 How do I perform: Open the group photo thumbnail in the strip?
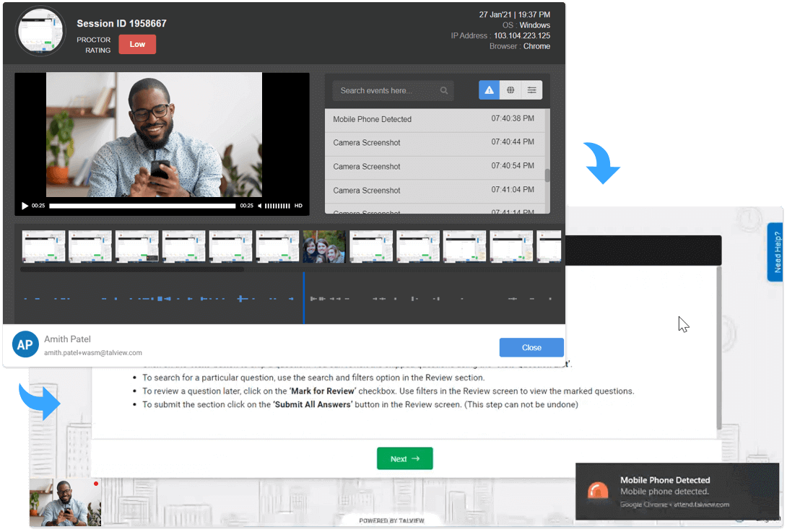click(x=323, y=246)
